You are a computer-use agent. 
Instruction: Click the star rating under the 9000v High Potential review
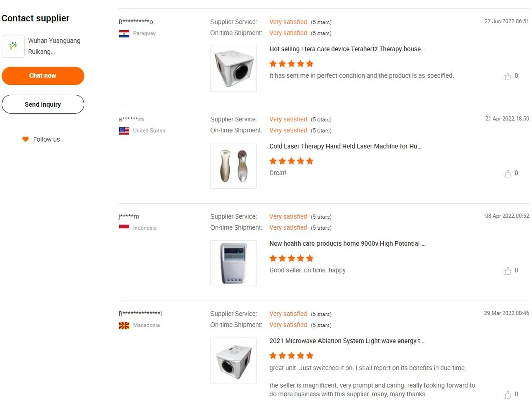point(291,258)
